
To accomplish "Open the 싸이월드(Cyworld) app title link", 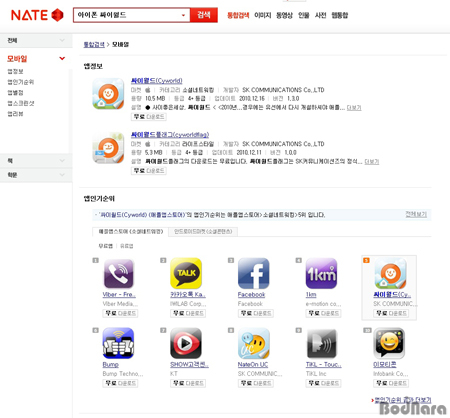I will (156, 81).
